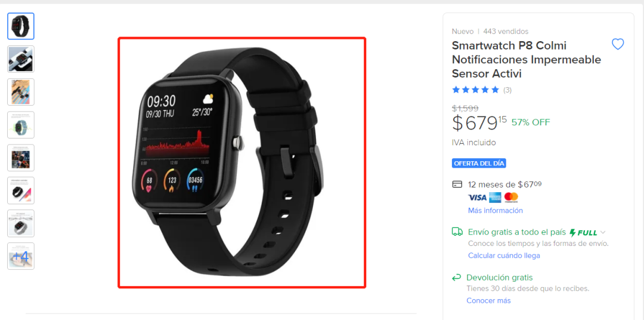Image resolution: width=644 pixels, height=320 pixels.
Task: Click Calcular cuándo llega link
Action: [504, 256]
